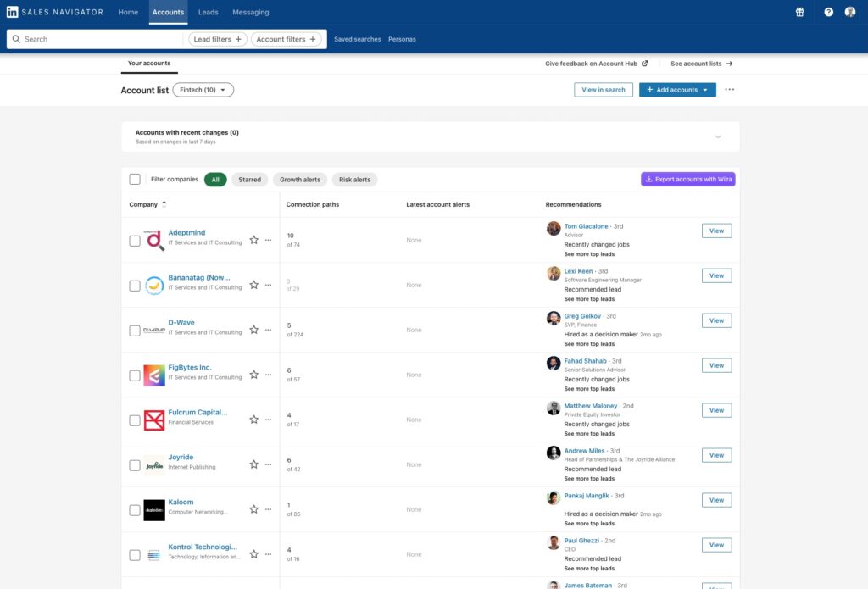Star the Adeptmind account
The image size is (868, 589).
tap(254, 240)
